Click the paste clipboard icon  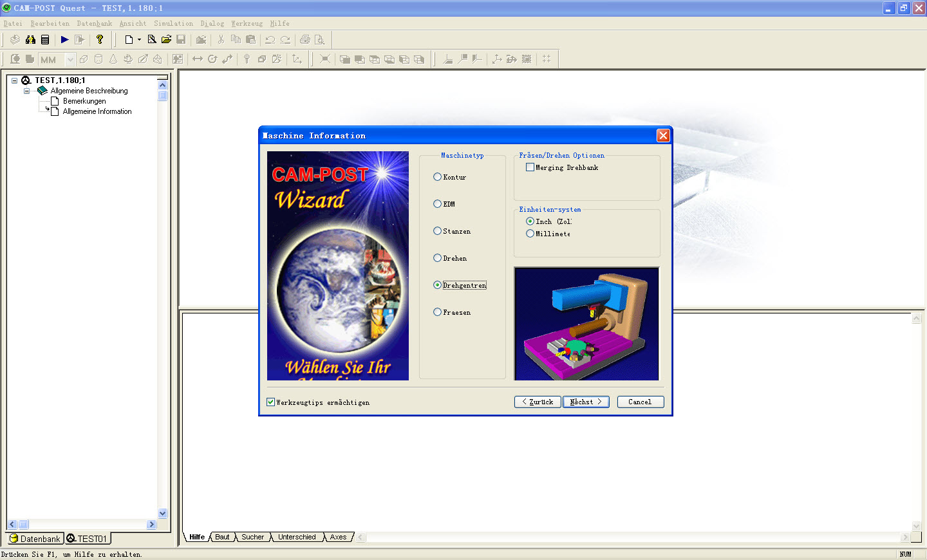(250, 39)
